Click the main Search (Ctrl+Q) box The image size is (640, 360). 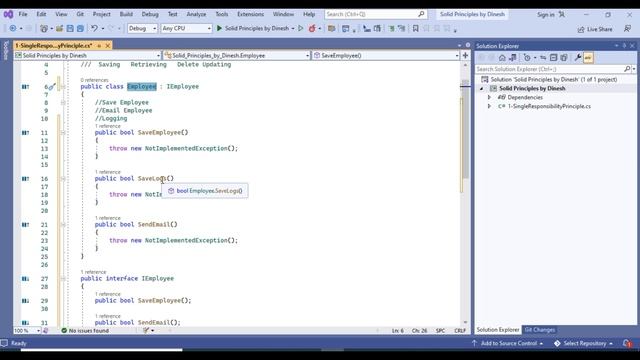pos(375,14)
